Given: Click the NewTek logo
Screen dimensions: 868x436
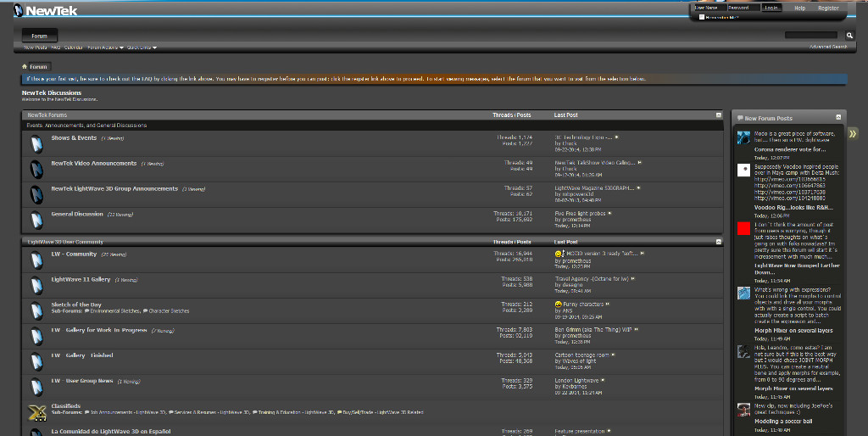Looking at the screenshot, I should click(46, 10).
